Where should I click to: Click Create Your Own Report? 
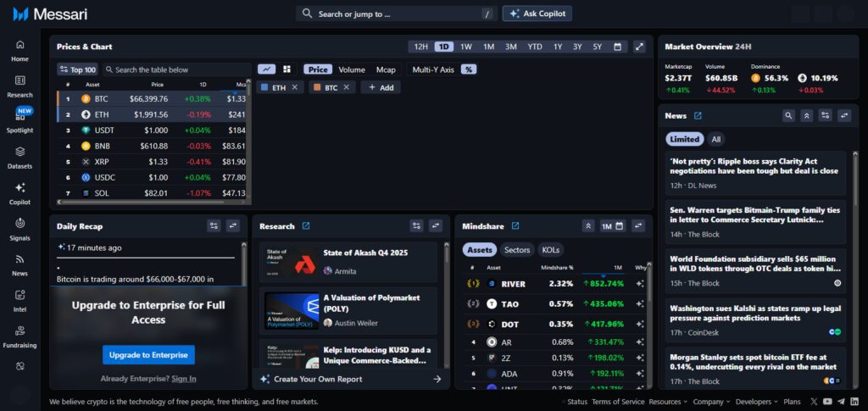(x=350, y=379)
